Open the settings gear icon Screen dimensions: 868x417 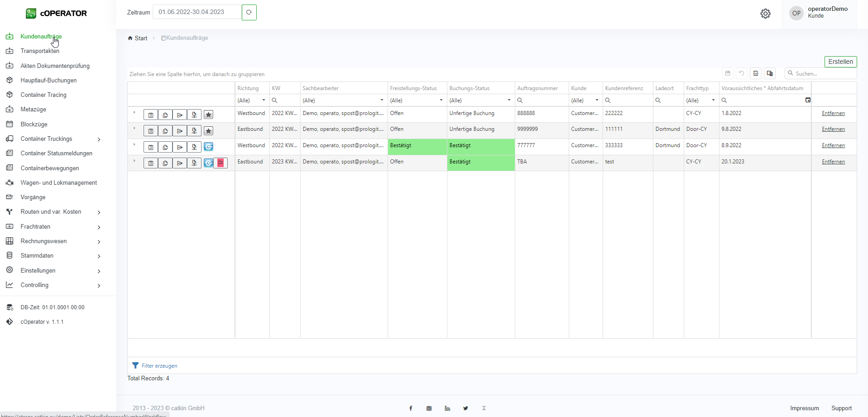tap(765, 14)
